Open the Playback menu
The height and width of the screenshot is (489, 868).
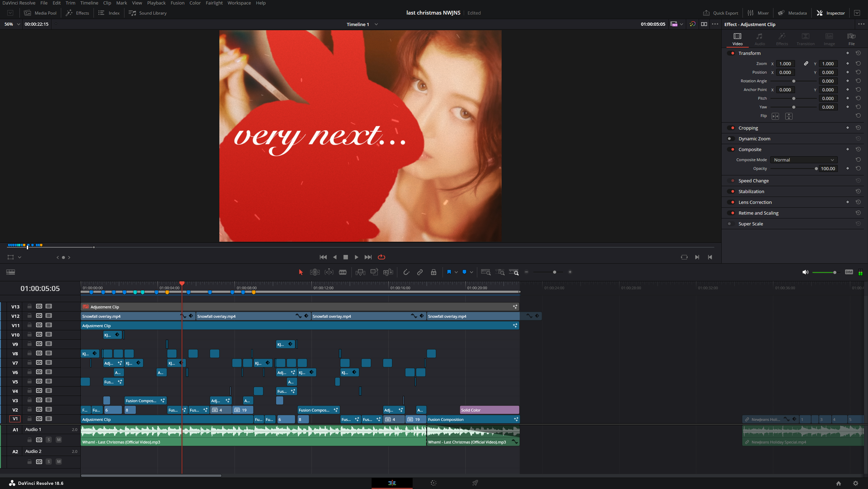(156, 3)
